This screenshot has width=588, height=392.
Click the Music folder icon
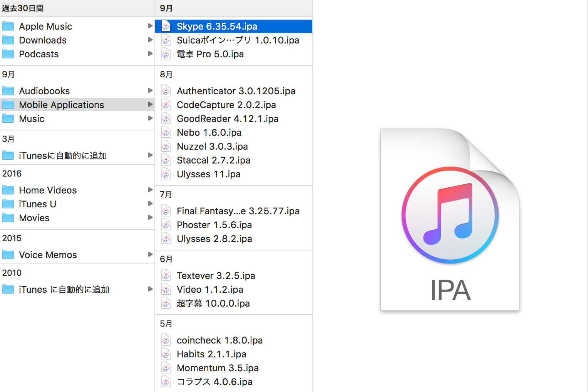8,118
